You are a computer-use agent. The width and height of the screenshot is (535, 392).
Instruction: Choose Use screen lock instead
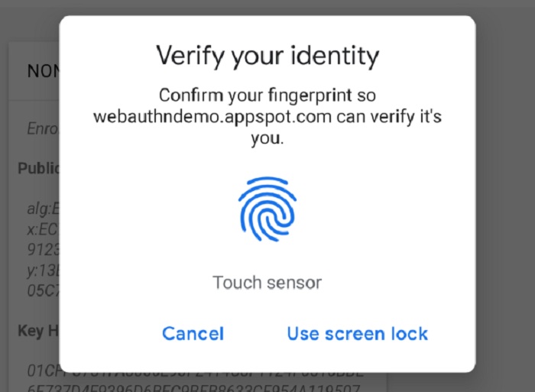tap(357, 333)
